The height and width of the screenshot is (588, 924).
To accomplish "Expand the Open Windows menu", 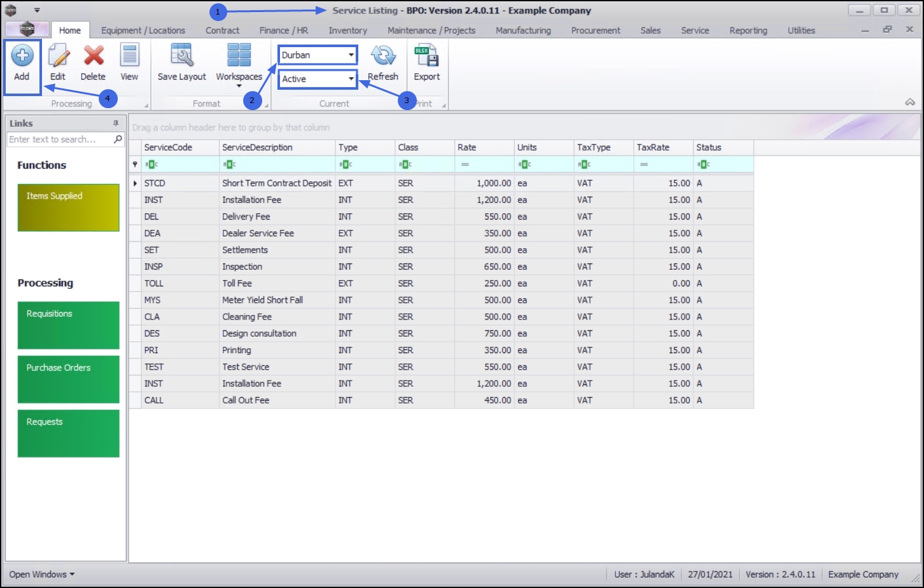I will click(x=42, y=574).
